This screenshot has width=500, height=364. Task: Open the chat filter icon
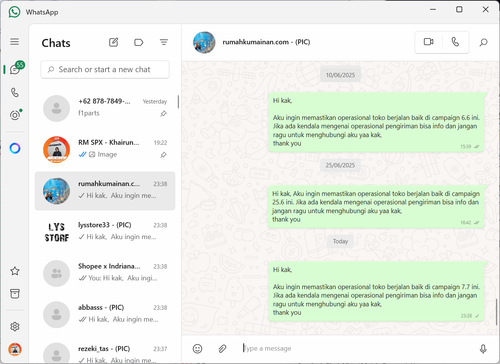click(x=164, y=42)
